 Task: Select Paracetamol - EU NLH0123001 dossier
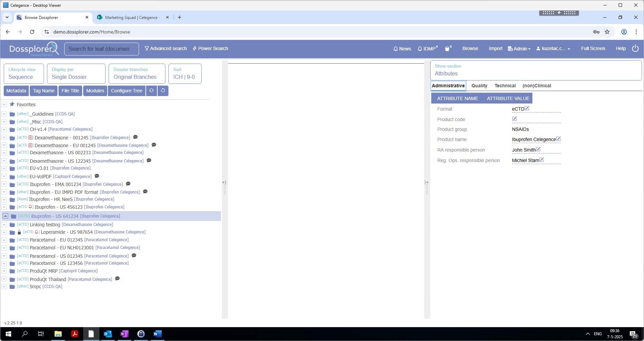(x=78, y=248)
